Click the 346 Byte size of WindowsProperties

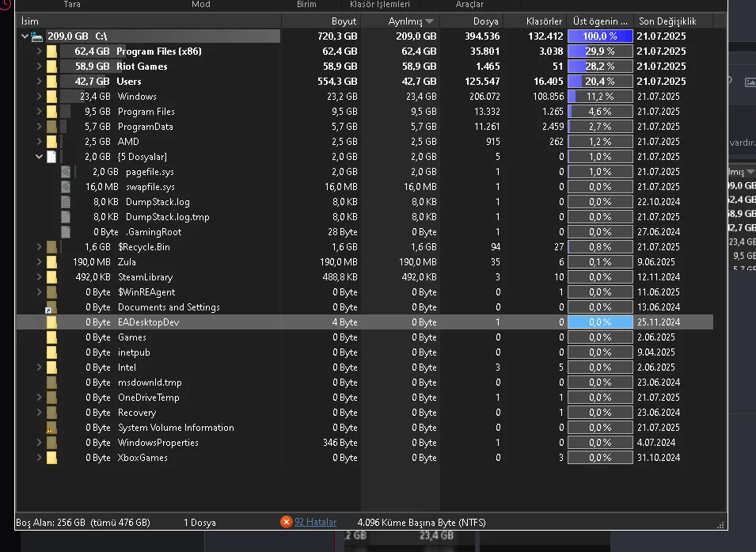coord(340,443)
